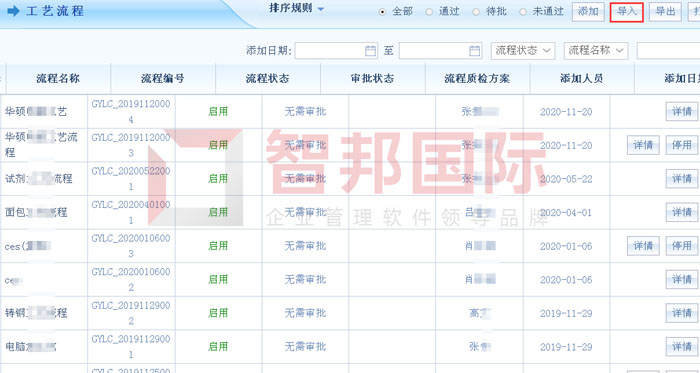Screen dimensions: 700x373
Task: Open the 流程状态 dropdown
Action: [x=523, y=51]
